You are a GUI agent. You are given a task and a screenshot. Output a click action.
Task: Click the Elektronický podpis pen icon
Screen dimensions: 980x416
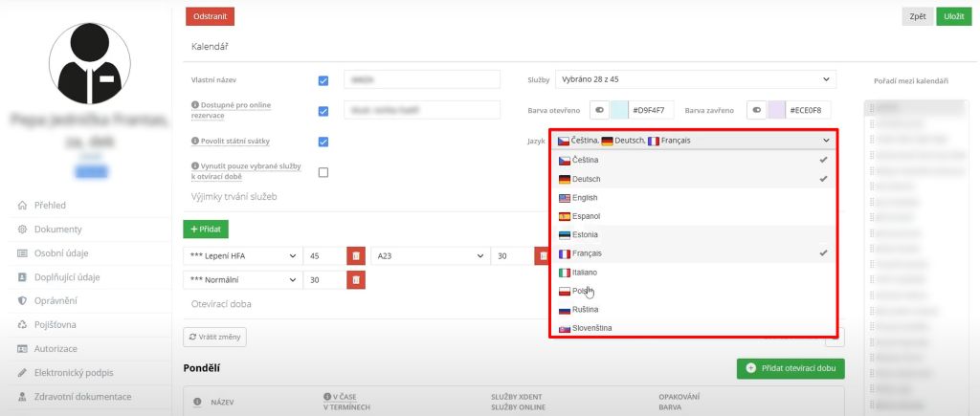pos(22,372)
